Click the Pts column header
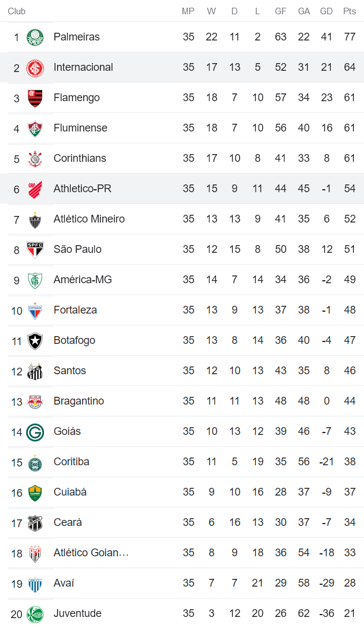Image resolution: width=364 pixels, height=633 pixels. pyautogui.click(x=350, y=11)
